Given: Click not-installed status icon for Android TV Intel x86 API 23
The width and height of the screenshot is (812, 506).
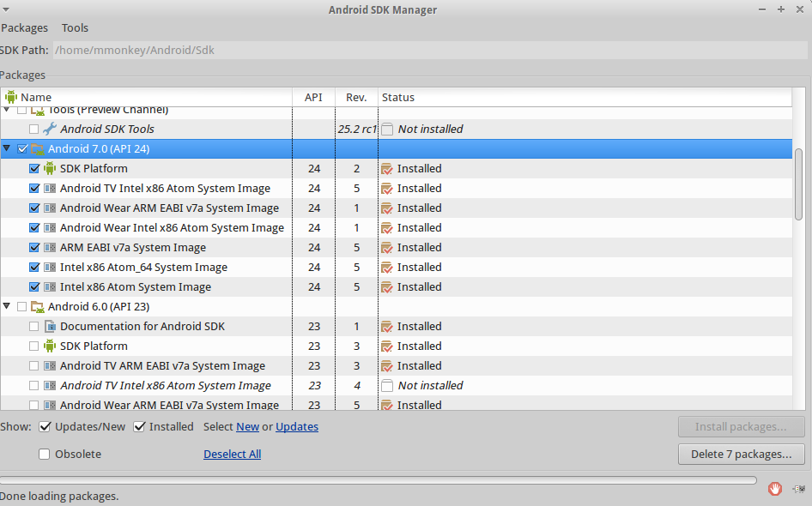Looking at the screenshot, I should pyautogui.click(x=387, y=385).
